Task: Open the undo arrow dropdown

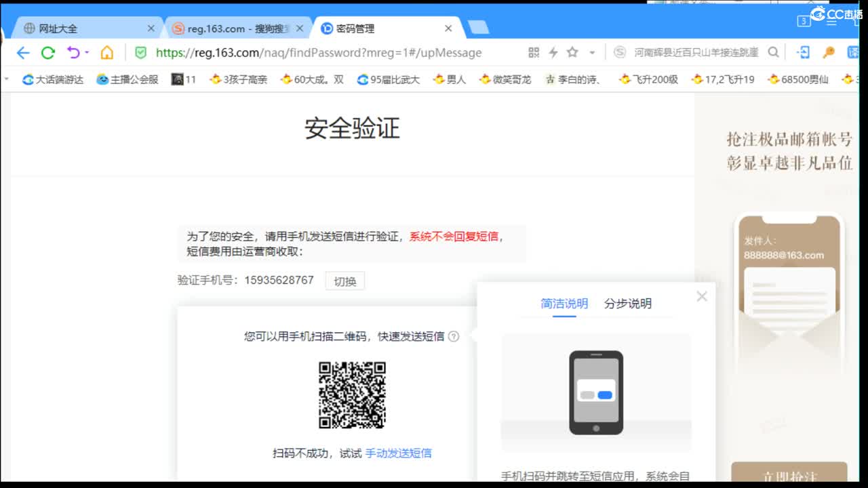Action: pyautogui.click(x=87, y=53)
